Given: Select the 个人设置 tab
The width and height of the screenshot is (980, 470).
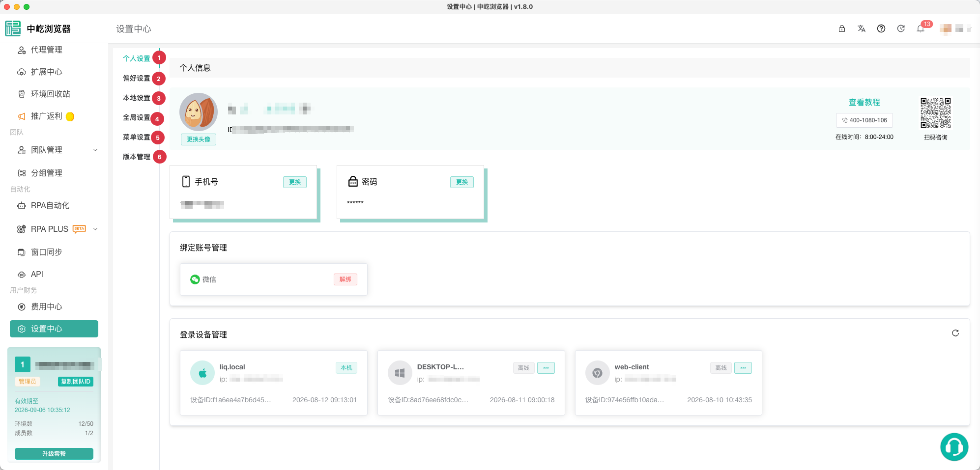Looking at the screenshot, I should pos(137,58).
